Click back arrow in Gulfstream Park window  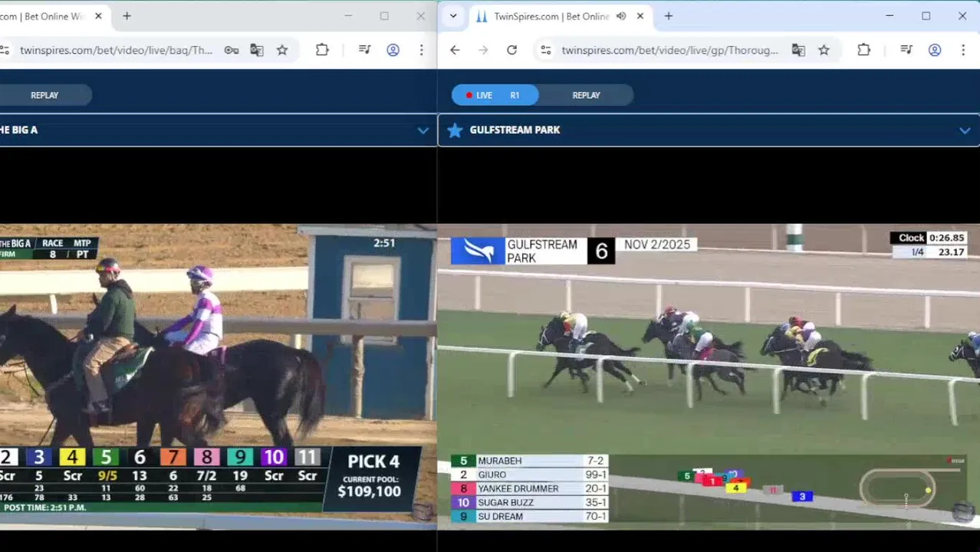pos(455,50)
